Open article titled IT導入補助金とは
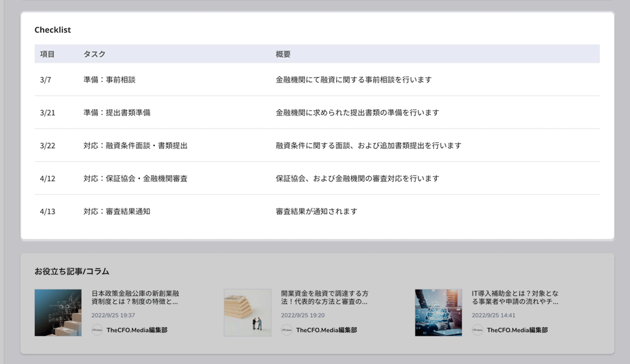The width and height of the screenshot is (630, 364). click(515, 297)
